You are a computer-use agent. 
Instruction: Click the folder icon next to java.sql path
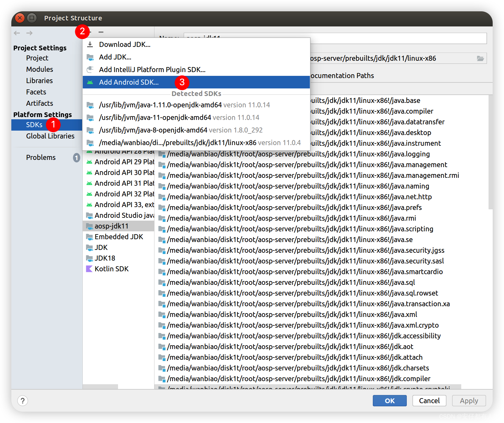tap(162, 283)
